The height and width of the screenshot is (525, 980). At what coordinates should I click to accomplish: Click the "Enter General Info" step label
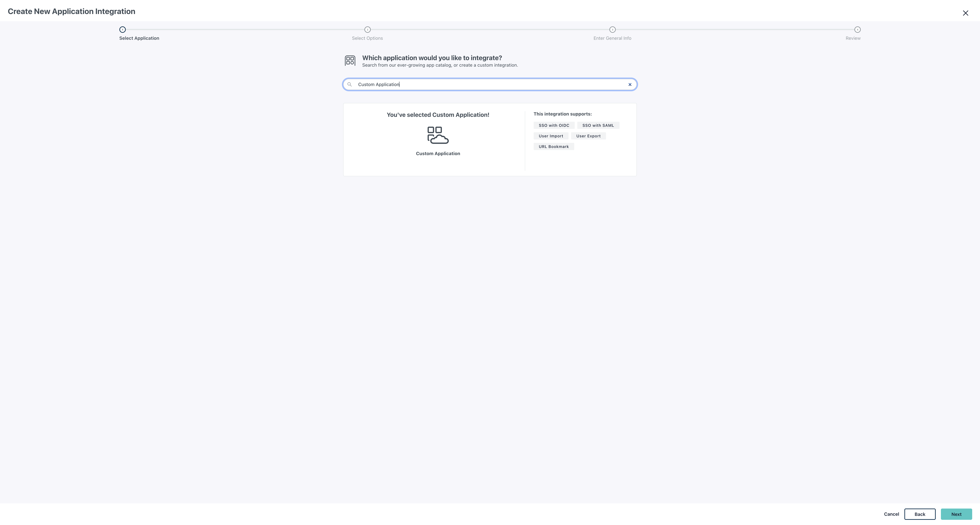pyautogui.click(x=612, y=38)
